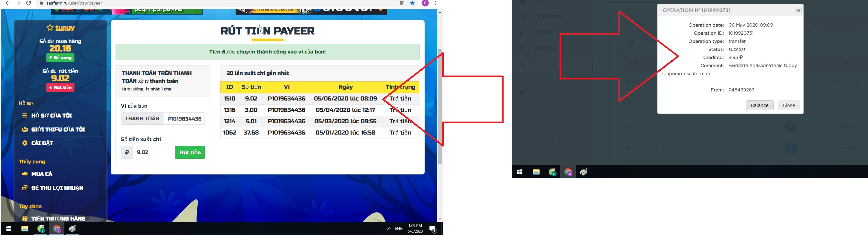Click the ENG language indicator

point(399,229)
